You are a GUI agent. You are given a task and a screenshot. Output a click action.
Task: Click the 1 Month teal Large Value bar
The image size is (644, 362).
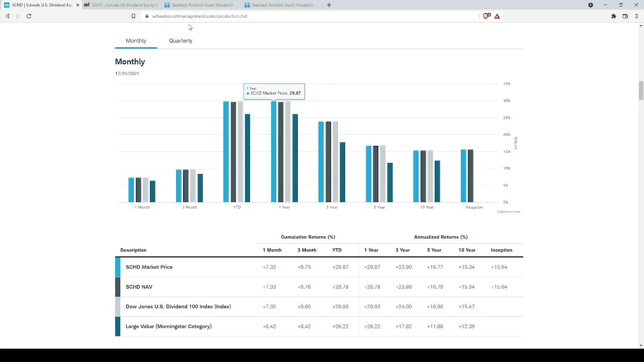(152, 192)
